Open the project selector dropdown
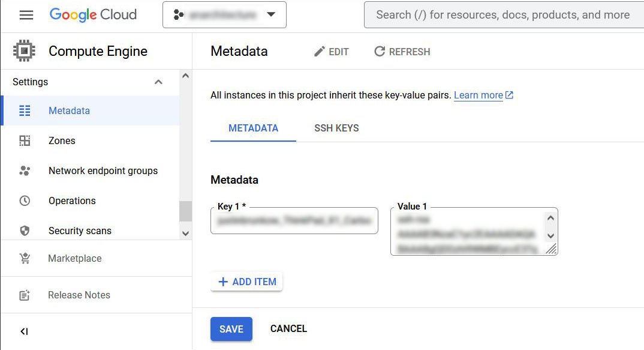 coord(224,15)
